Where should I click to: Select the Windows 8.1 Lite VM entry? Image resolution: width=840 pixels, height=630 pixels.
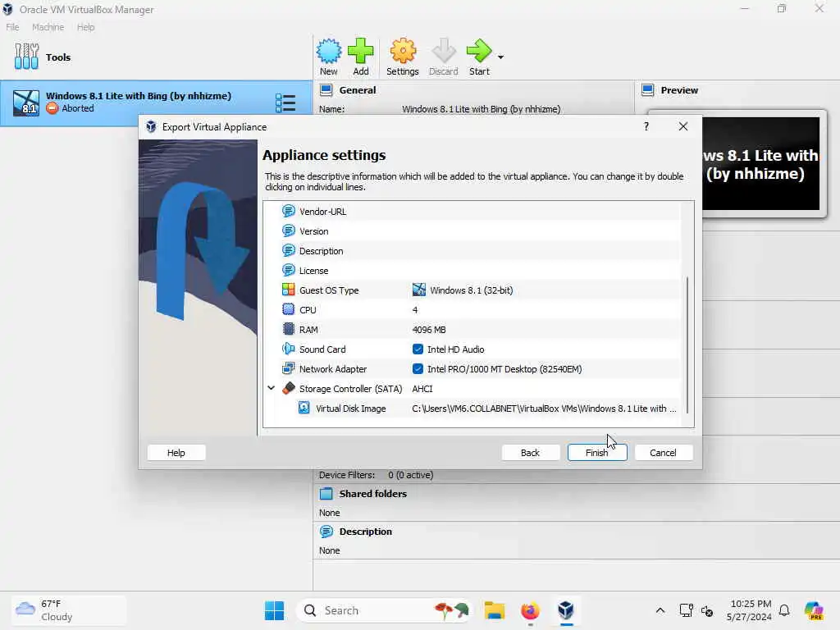[156, 103]
